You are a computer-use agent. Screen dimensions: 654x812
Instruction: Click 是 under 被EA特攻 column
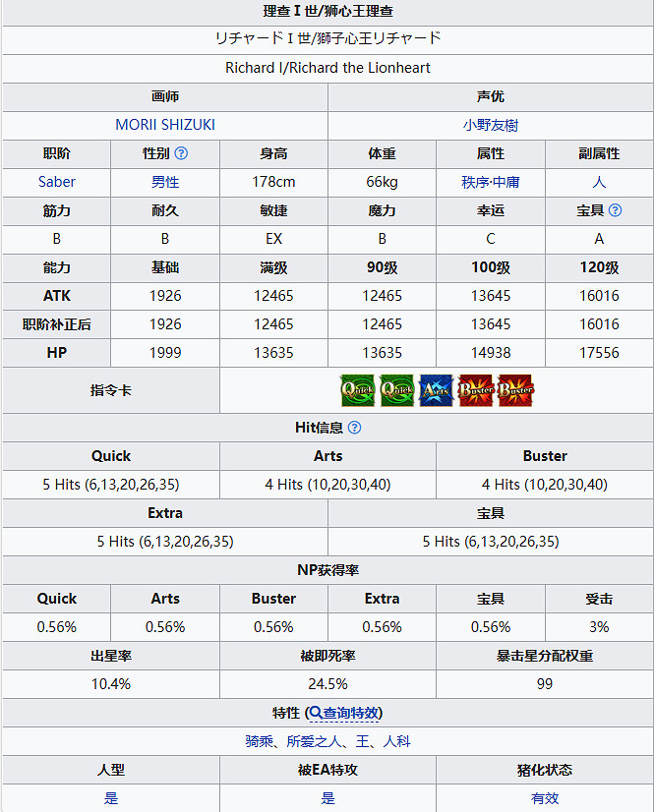pyautogui.click(x=328, y=798)
